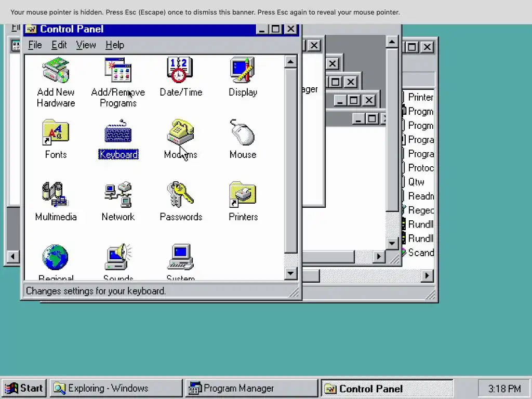Click the status bar keyboard description
The image size is (532, 399).
(x=96, y=291)
